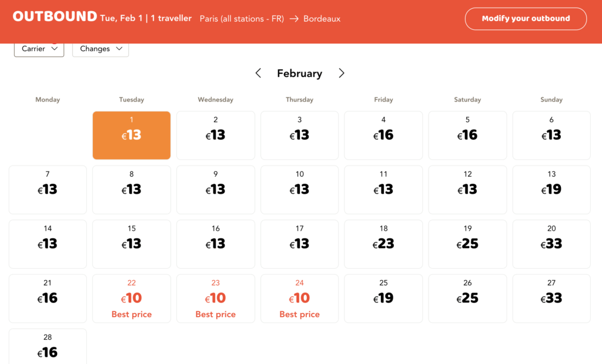Go to the previous month arrow
Screen dimensions: 602x364
[258, 73]
